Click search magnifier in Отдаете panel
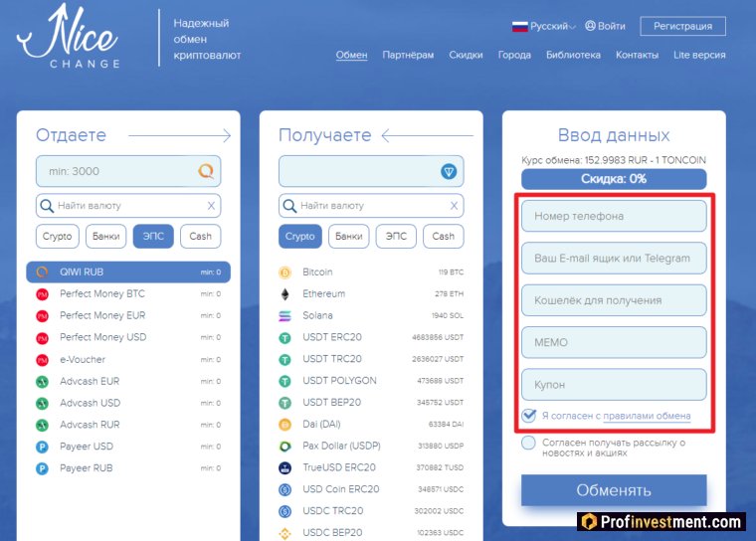 pyautogui.click(x=47, y=206)
